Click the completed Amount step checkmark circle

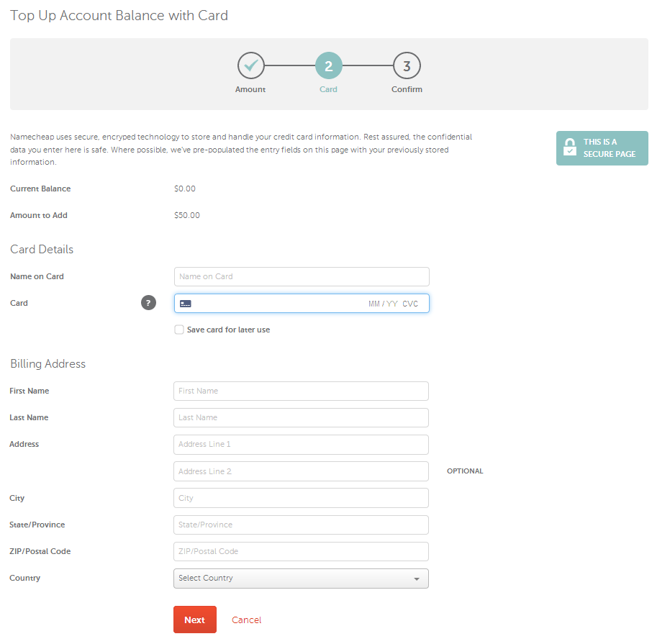(x=250, y=65)
